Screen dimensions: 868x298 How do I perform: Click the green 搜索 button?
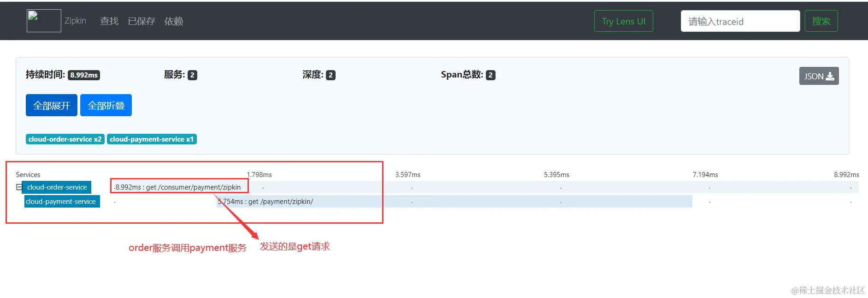pyautogui.click(x=821, y=21)
